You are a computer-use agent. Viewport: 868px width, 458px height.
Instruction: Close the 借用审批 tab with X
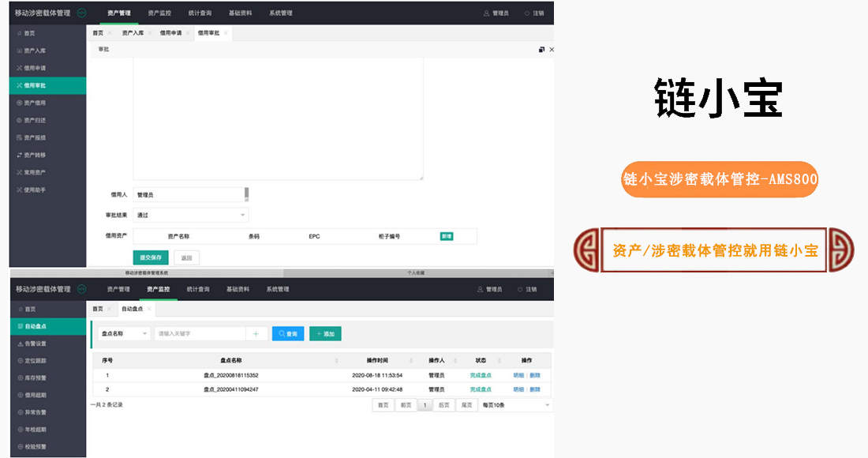(225, 33)
